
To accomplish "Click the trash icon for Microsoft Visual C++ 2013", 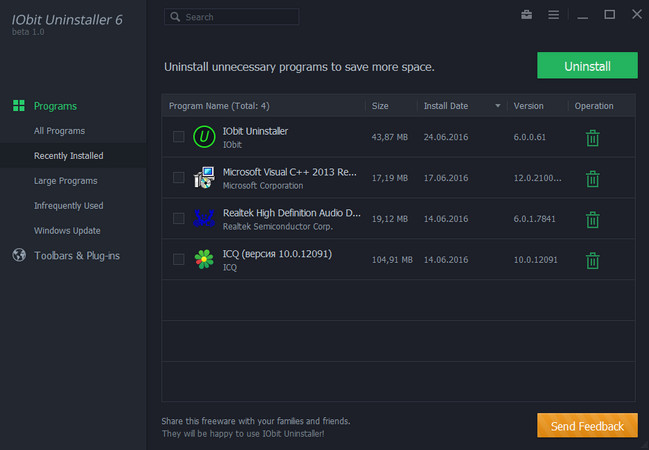I will (x=592, y=179).
